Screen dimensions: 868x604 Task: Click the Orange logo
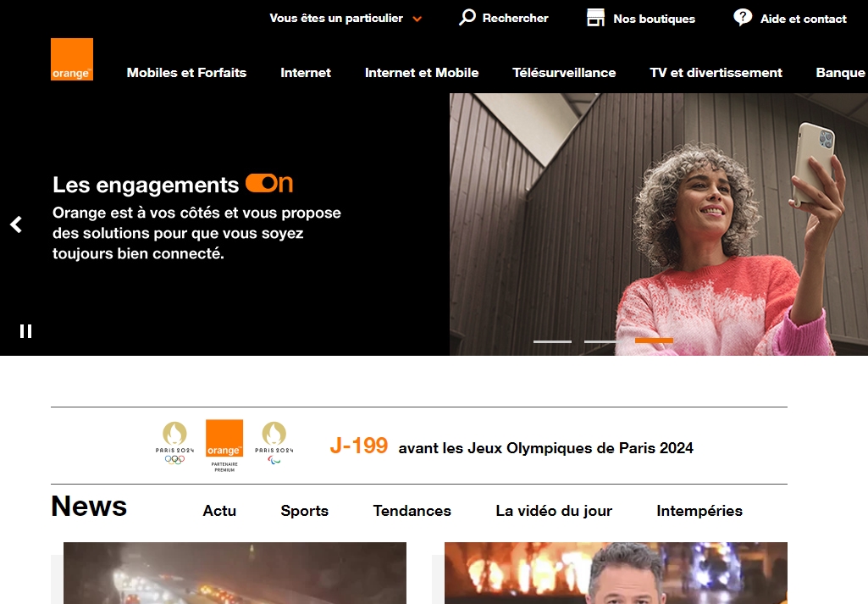tap(72, 59)
